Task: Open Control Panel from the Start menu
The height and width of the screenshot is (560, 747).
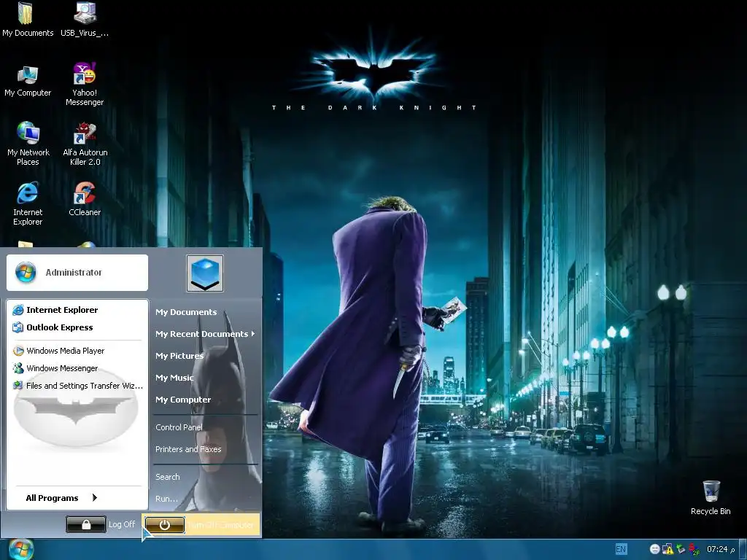Action: [x=179, y=427]
